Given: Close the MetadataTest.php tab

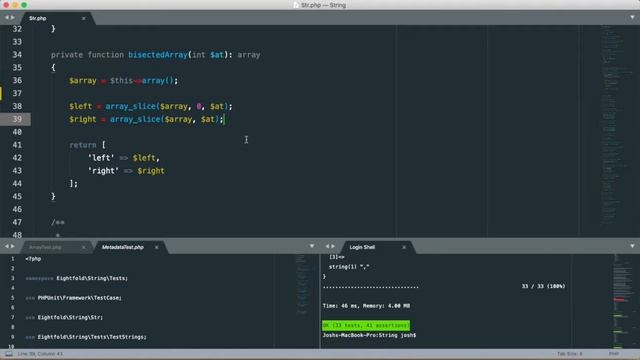Looking at the screenshot, I should point(156,247).
